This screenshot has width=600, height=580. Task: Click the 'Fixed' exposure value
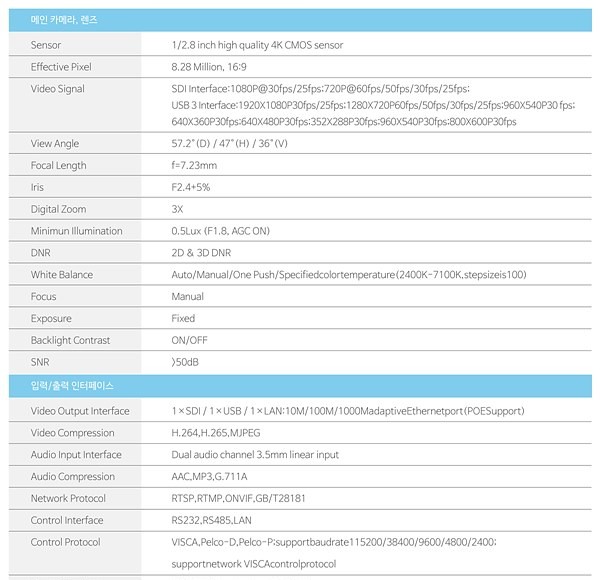tap(183, 318)
